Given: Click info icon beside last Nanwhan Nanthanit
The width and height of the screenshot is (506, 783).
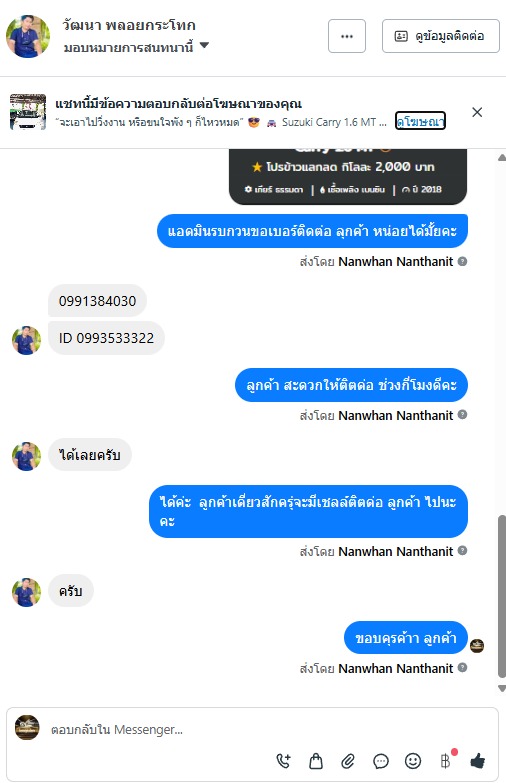Looking at the screenshot, I should [463, 667].
